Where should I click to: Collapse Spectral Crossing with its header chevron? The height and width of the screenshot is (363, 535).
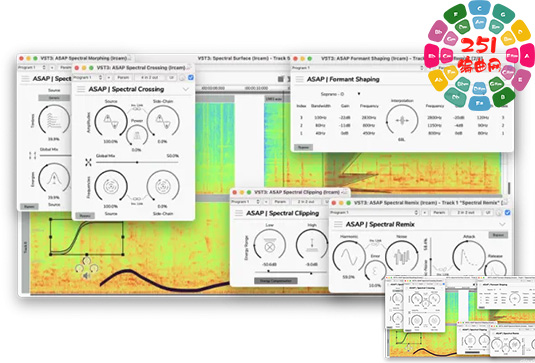pos(186,89)
